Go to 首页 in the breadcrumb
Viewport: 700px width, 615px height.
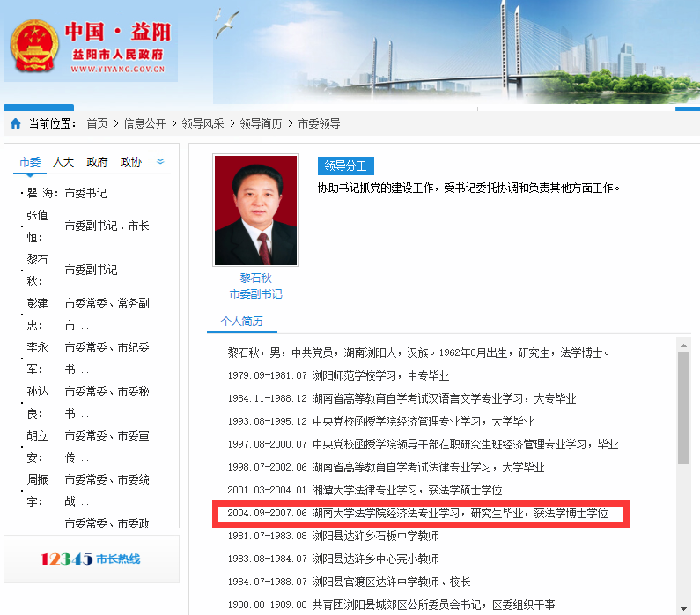97,123
